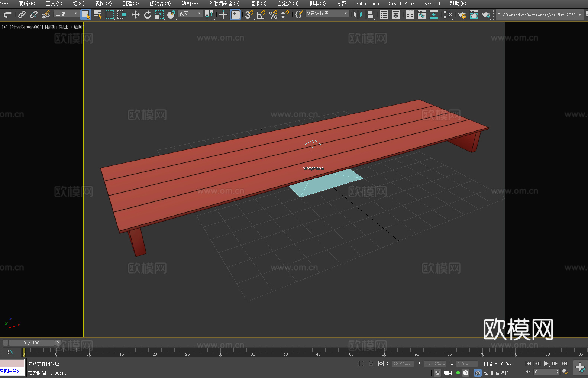Open reference coordinate system dropdown 视图
Image resolution: width=588 pixels, height=378 pixels.
tap(190, 13)
